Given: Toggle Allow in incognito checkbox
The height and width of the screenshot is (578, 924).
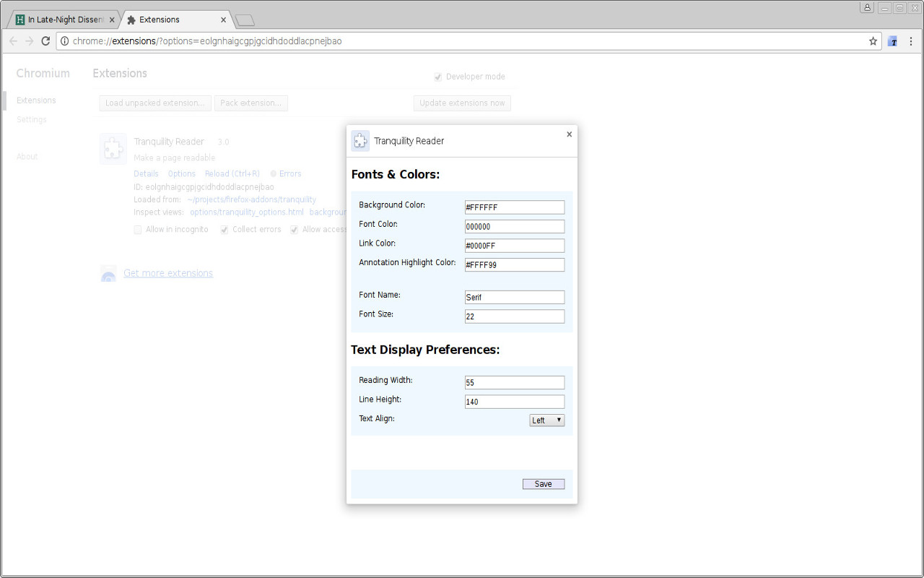Looking at the screenshot, I should click(138, 230).
